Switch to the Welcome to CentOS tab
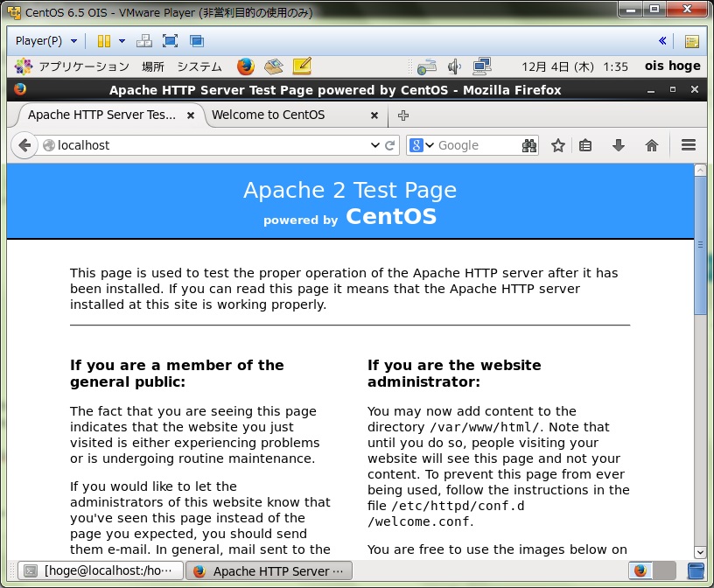 coord(269,115)
